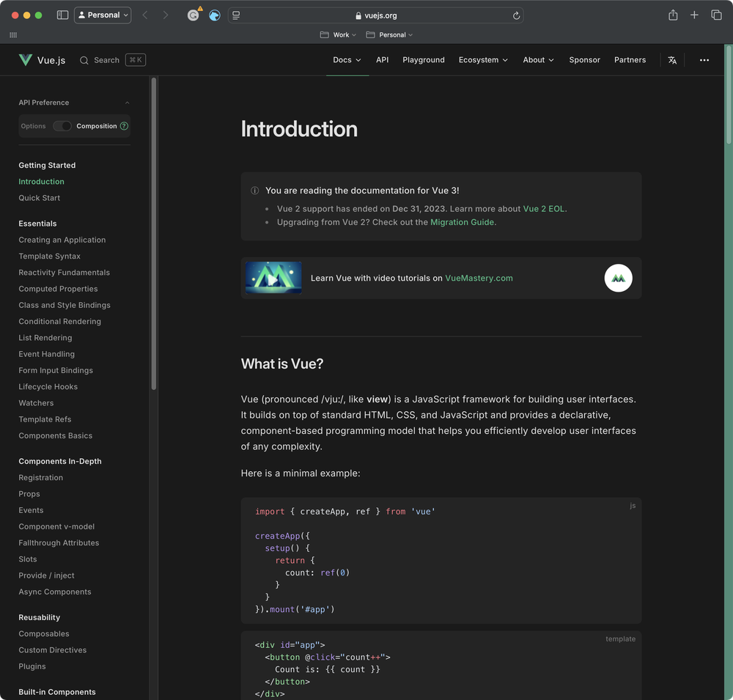Click the sidebar scrollbar thumb

pyautogui.click(x=154, y=234)
